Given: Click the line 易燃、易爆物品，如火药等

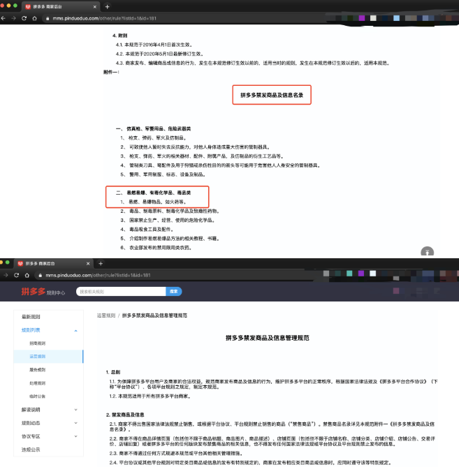Looking at the screenshot, I should [x=154, y=202].
